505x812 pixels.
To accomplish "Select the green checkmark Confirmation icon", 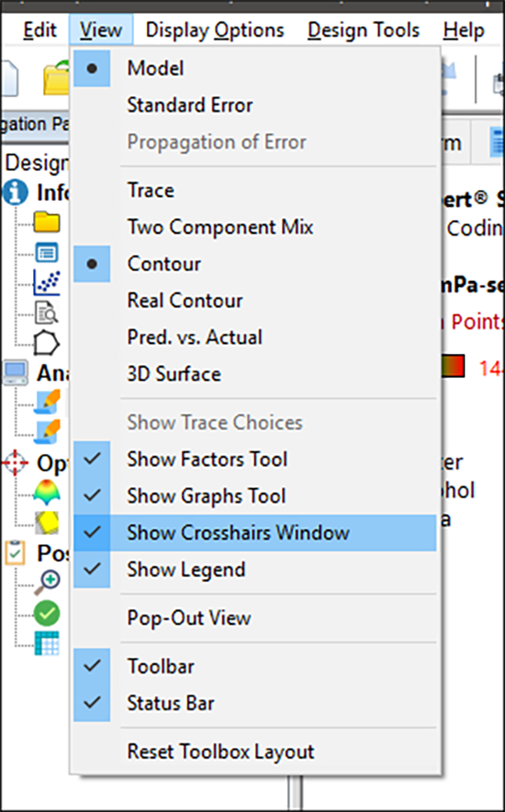I will tap(47, 613).
